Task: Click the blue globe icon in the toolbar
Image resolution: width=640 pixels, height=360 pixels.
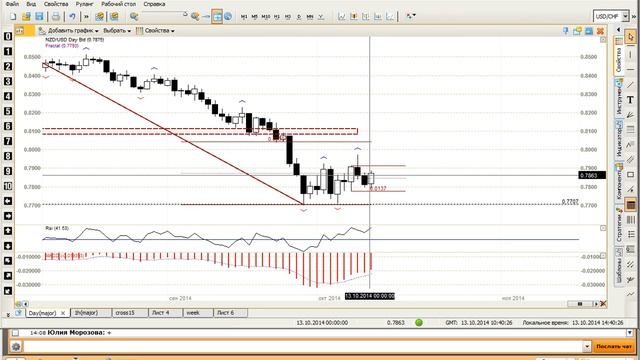Action: 228,16
